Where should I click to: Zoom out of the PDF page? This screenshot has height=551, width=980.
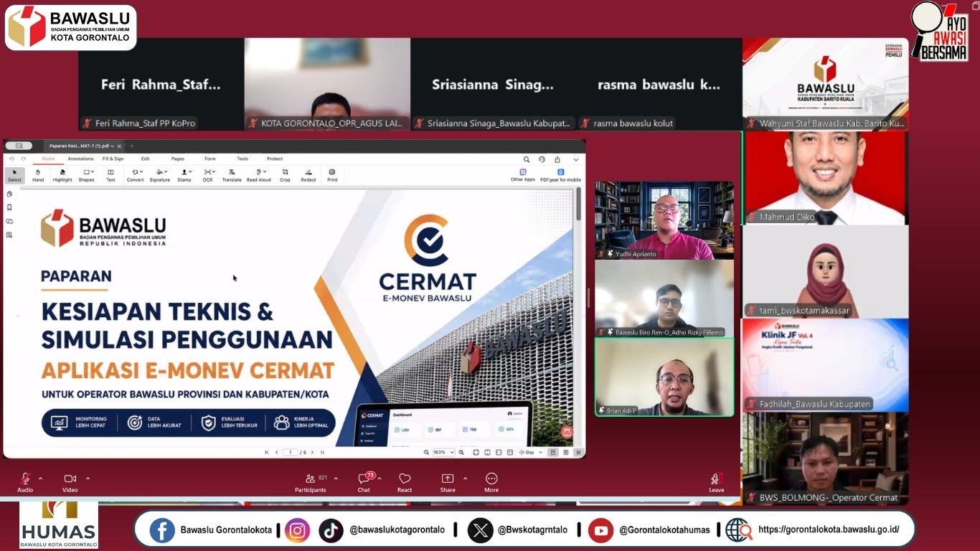click(x=426, y=452)
